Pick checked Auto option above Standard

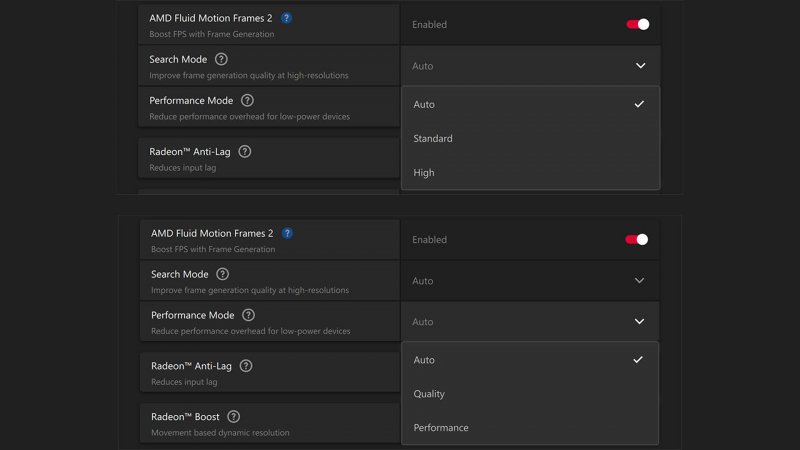pyautogui.click(x=424, y=105)
